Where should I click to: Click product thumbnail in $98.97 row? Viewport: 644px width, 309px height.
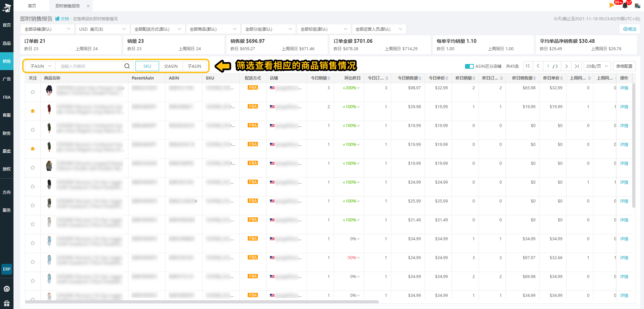[x=49, y=90]
